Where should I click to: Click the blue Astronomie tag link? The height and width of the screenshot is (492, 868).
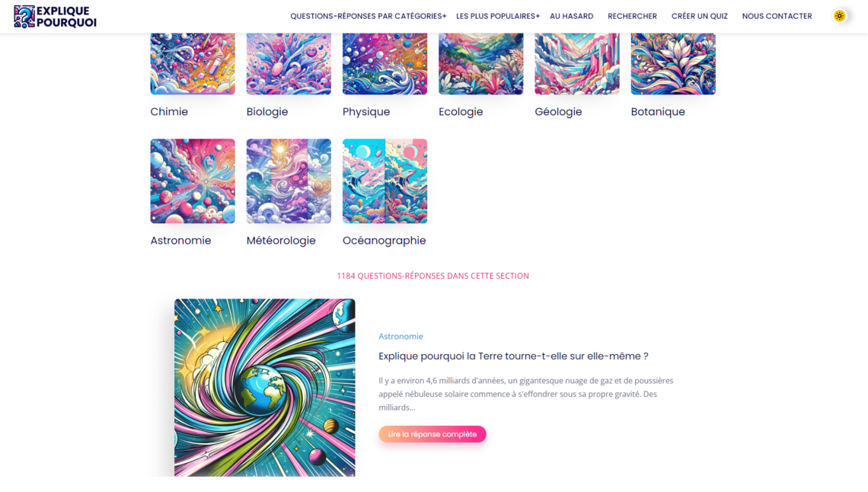[400, 336]
